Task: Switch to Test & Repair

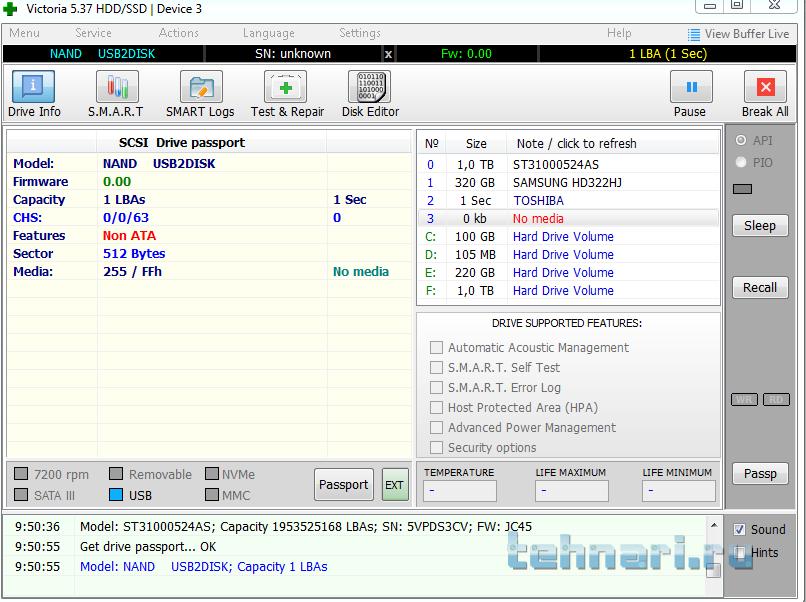Action: coord(286,94)
